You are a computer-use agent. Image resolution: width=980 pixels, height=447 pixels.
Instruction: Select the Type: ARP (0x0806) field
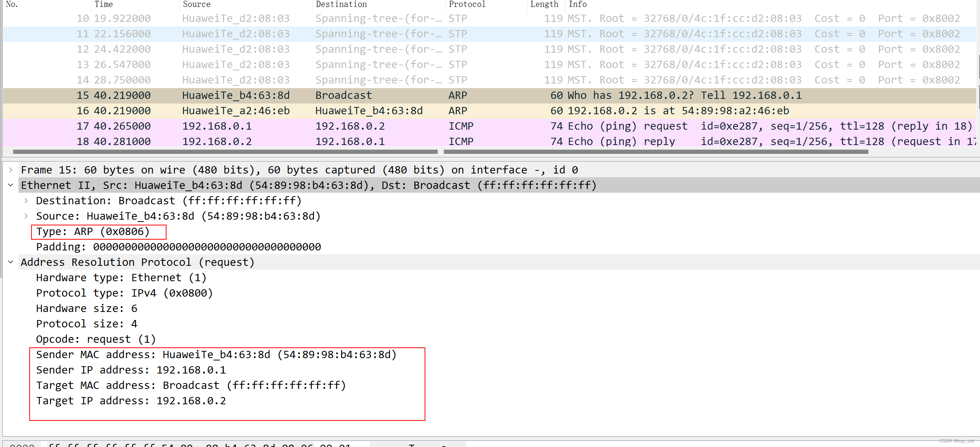(x=93, y=232)
